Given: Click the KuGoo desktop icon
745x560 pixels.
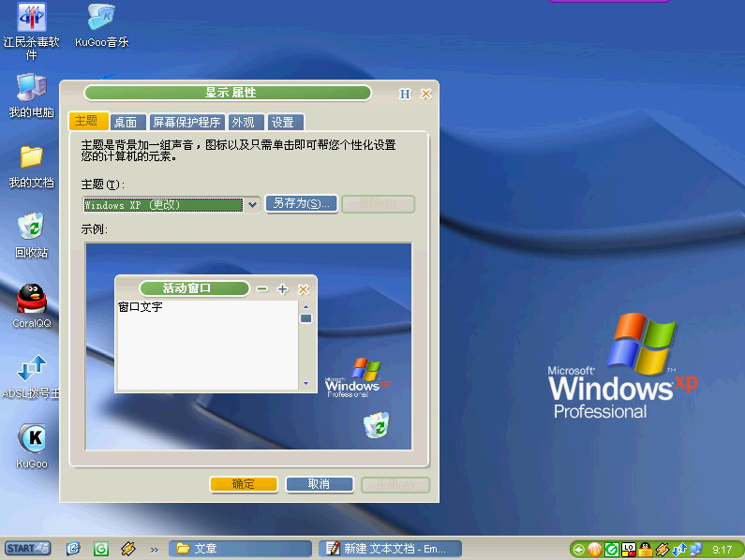Looking at the screenshot, I should click(x=31, y=438).
